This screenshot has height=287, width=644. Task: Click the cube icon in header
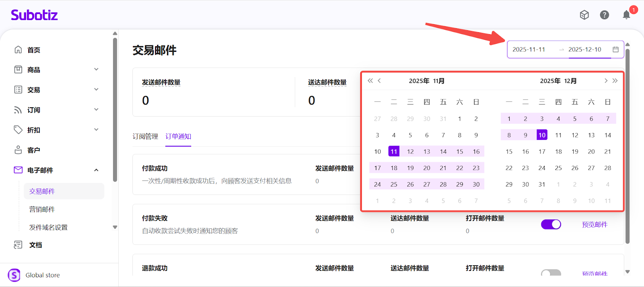tap(584, 15)
